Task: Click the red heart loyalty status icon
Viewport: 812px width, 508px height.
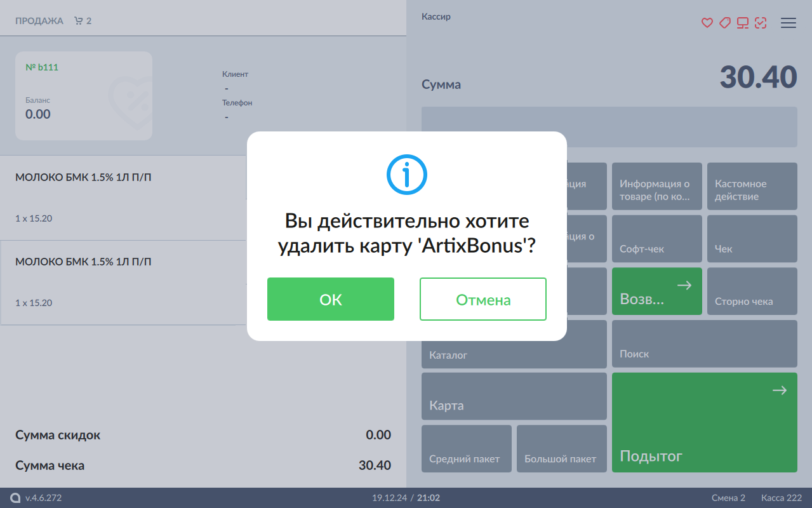Action: tap(707, 23)
